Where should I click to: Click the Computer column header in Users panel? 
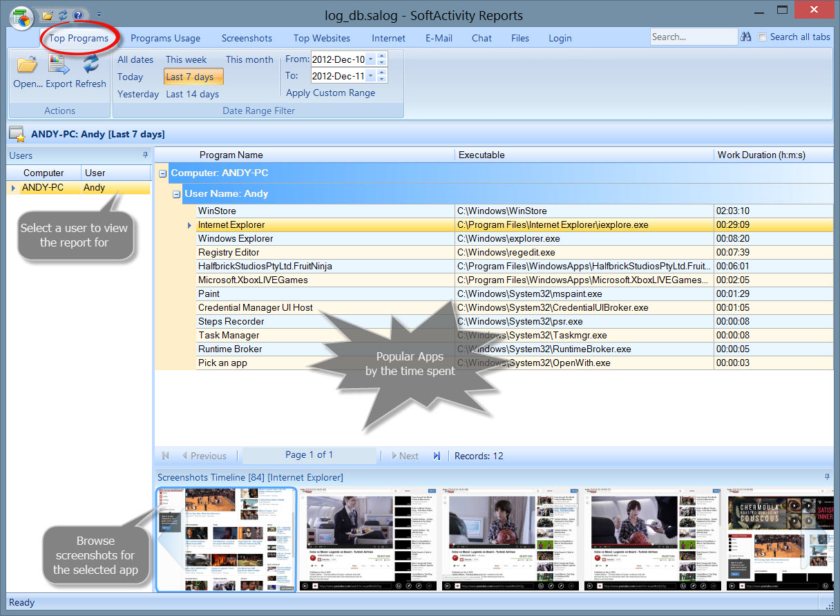coord(44,173)
